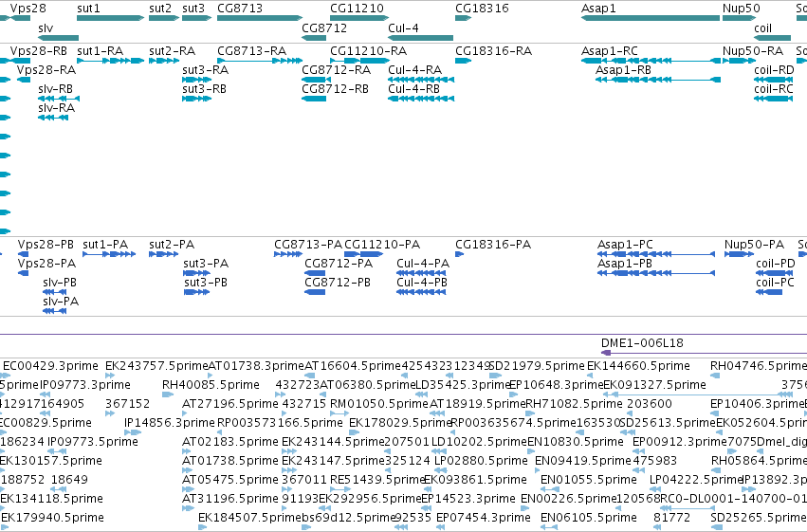Open the sut3-RA transcript label
Viewport: 807px width, 532px height.
point(205,70)
